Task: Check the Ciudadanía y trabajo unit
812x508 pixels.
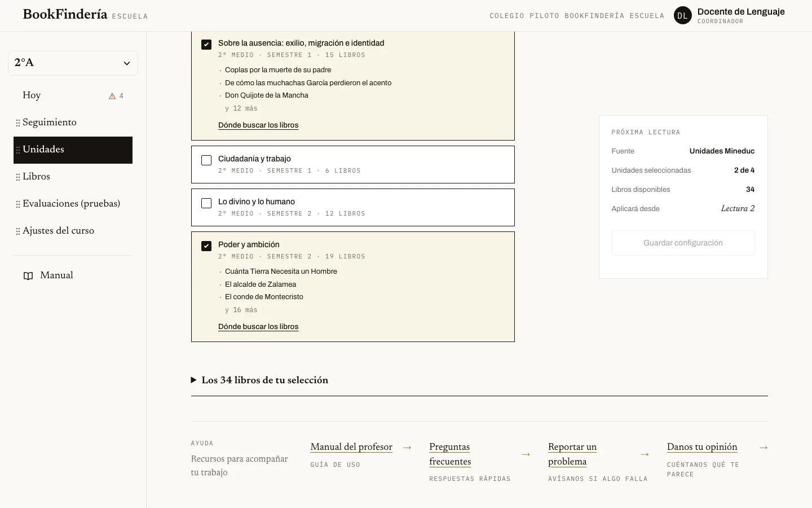Action: coord(206,160)
